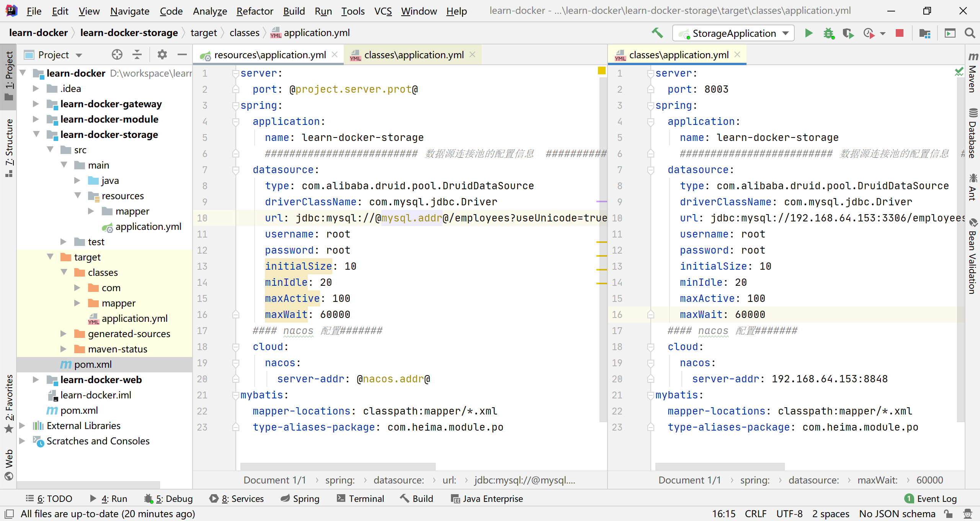This screenshot has height=521, width=980.
Task: Collapse the target folder
Action: pyautogui.click(x=50, y=257)
